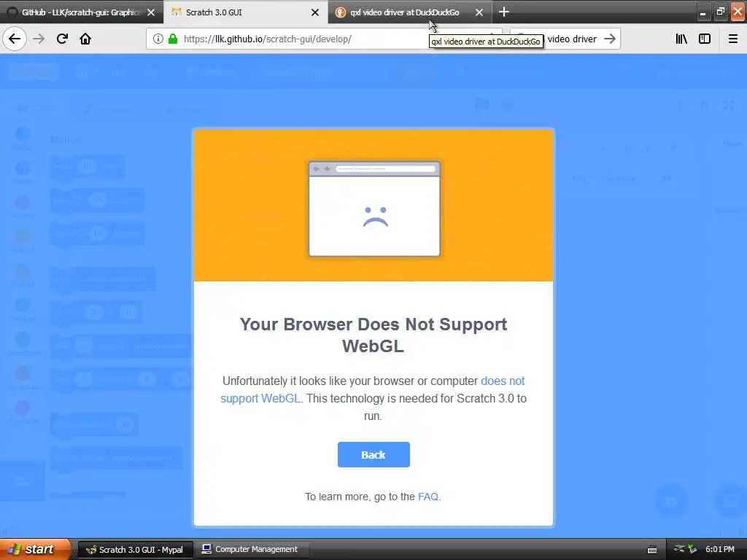The width and height of the screenshot is (747, 560).
Task: Open a new tab with plus button
Action: tap(504, 12)
